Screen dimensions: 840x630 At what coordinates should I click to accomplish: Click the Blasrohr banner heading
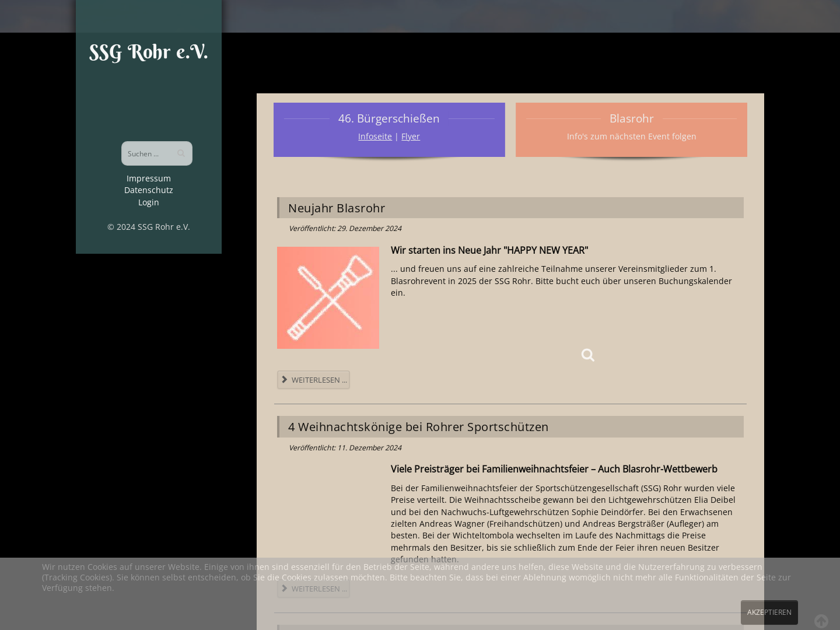coord(631,118)
